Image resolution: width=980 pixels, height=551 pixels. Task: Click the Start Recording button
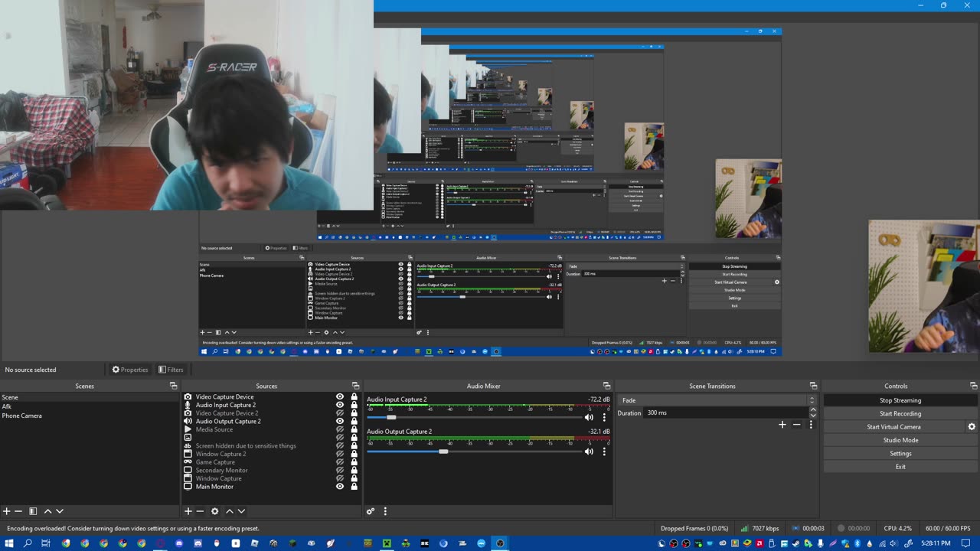pos(900,414)
